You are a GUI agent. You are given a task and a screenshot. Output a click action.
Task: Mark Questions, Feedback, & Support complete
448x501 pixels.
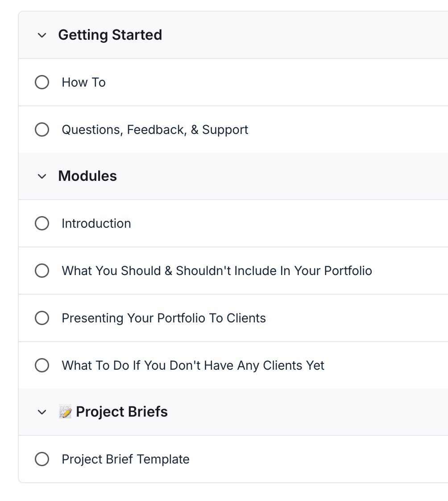[x=41, y=129]
